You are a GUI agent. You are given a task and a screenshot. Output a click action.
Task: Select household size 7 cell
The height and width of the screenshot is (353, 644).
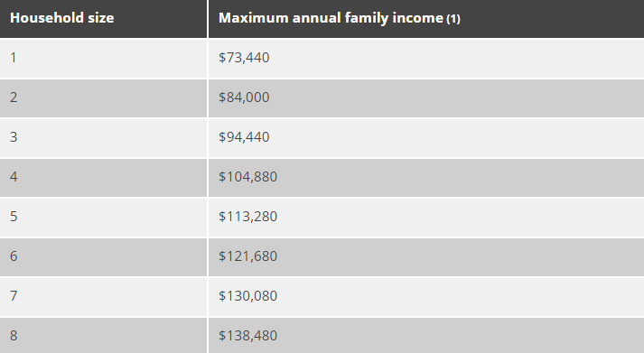103,296
